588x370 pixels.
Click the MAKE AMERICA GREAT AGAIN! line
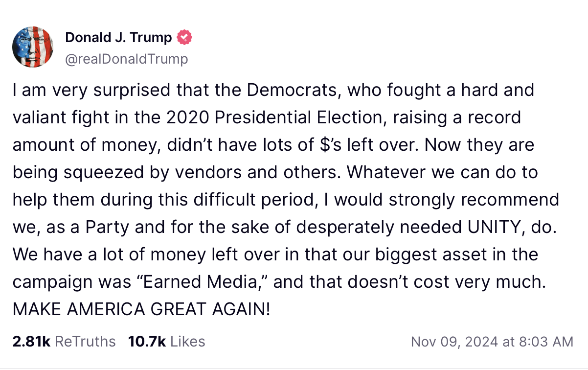(141, 309)
